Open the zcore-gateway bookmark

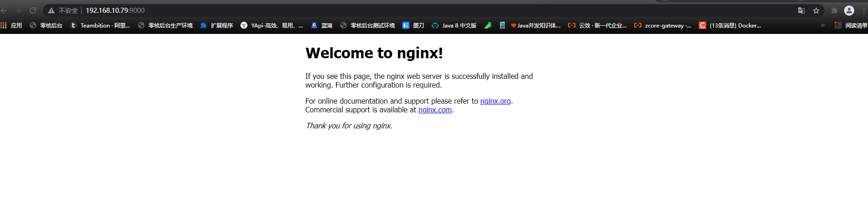click(662, 25)
